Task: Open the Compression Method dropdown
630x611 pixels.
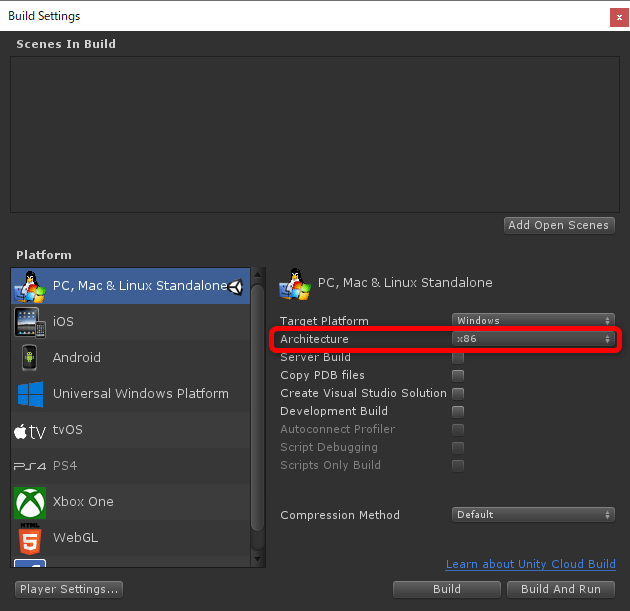Action: pyautogui.click(x=533, y=515)
